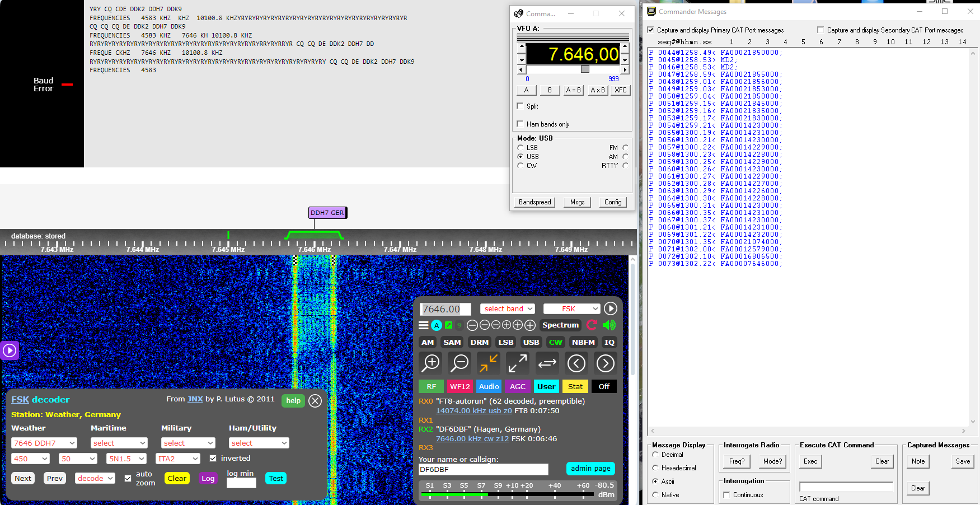The width and height of the screenshot is (980, 505).
Task: Click the green external link arrow icon
Action: pos(448,325)
